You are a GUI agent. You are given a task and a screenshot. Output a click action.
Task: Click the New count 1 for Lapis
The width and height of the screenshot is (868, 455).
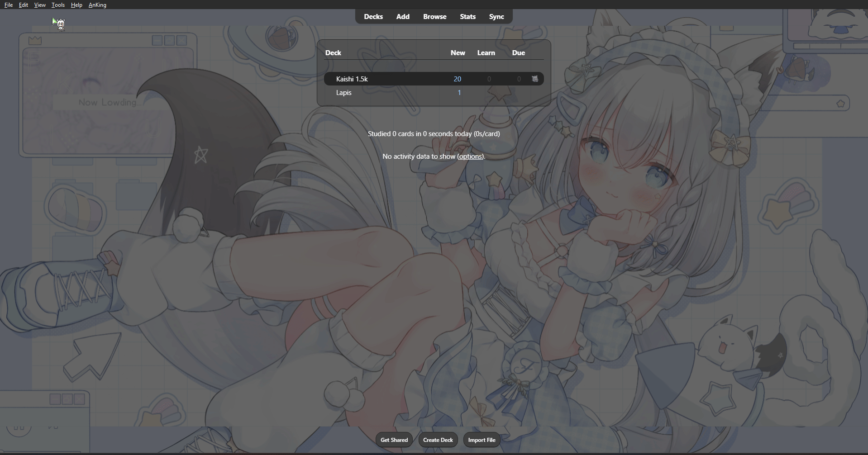[x=459, y=93]
